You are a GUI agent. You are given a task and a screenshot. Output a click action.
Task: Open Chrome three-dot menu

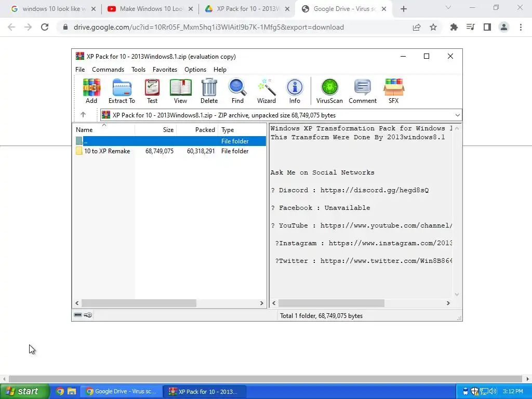pyautogui.click(x=521, y=27)
